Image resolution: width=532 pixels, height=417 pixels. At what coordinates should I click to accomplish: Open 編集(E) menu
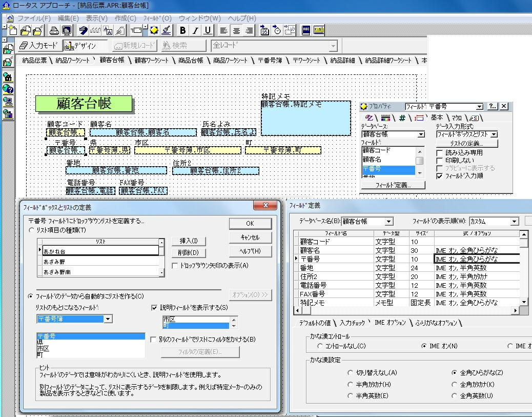click(68, 18)
